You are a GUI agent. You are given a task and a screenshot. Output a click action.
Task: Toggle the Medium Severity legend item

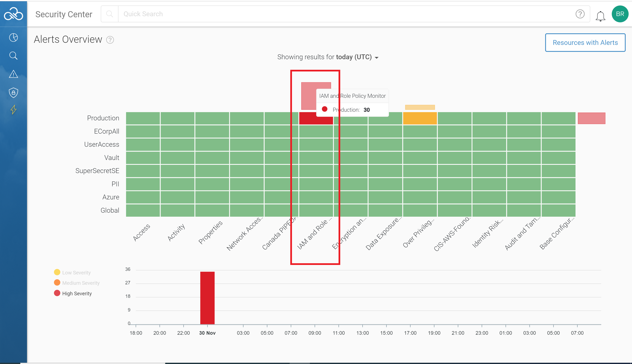77,283
